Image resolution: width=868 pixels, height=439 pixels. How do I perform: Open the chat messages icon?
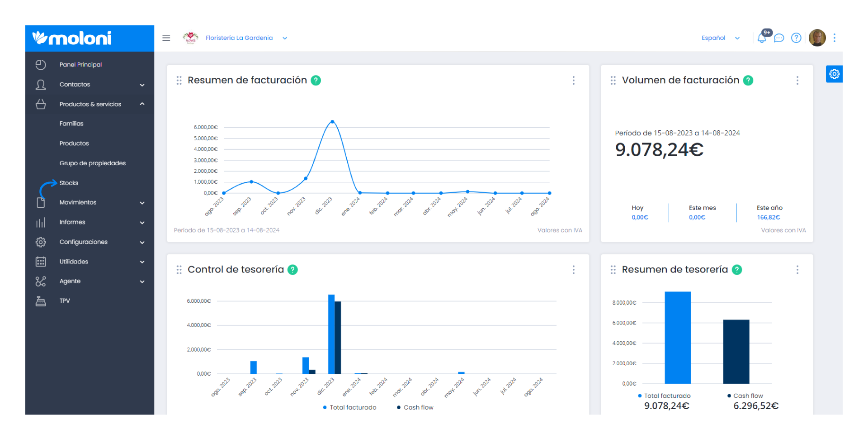[779, 38]
